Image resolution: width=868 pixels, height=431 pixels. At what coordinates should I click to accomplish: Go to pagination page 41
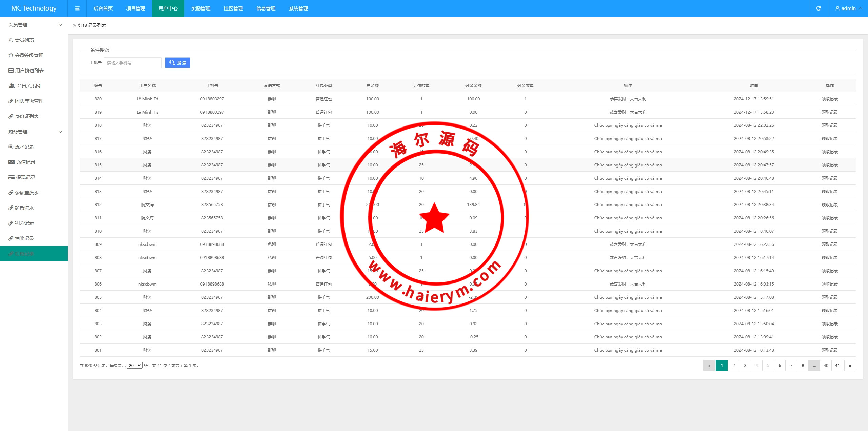837,365
